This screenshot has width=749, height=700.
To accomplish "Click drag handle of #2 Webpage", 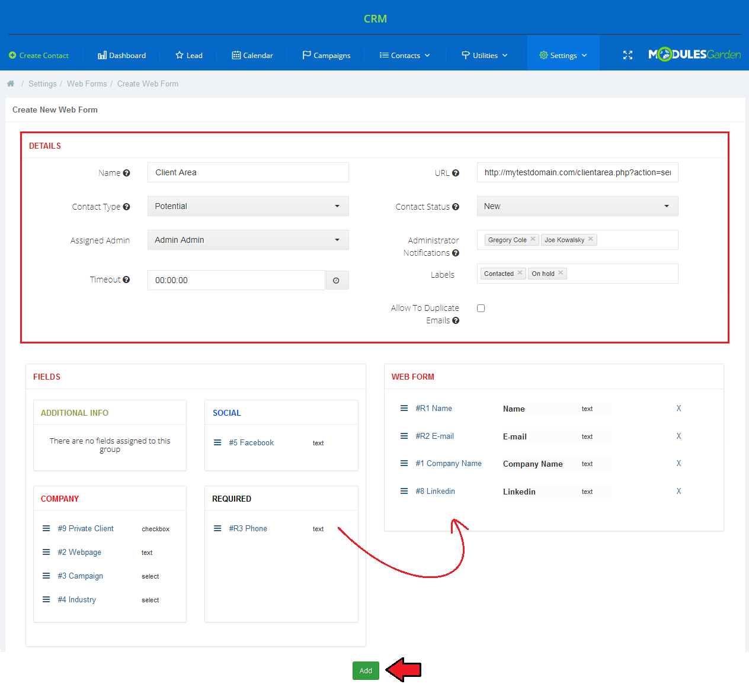I will click(46, 552).
